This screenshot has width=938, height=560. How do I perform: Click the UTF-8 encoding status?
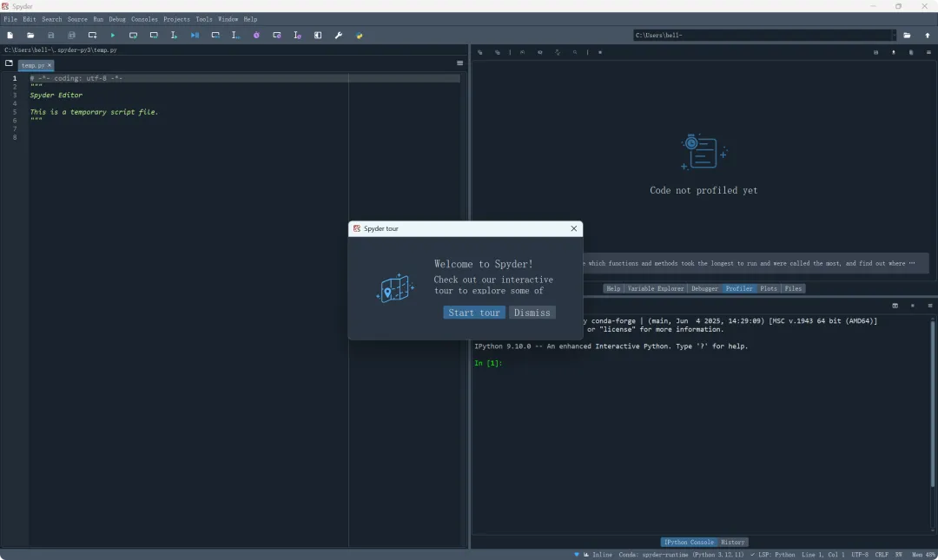[860, 555]
